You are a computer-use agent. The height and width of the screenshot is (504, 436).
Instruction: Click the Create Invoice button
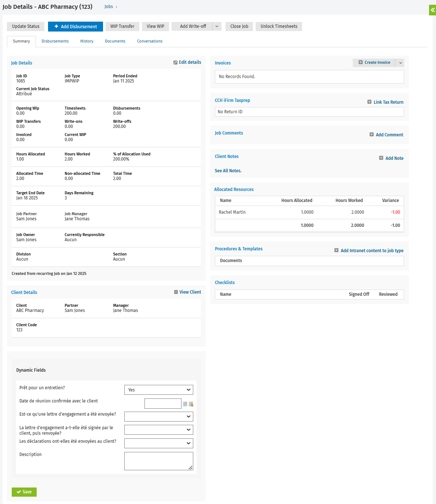(x=374, y=63)
